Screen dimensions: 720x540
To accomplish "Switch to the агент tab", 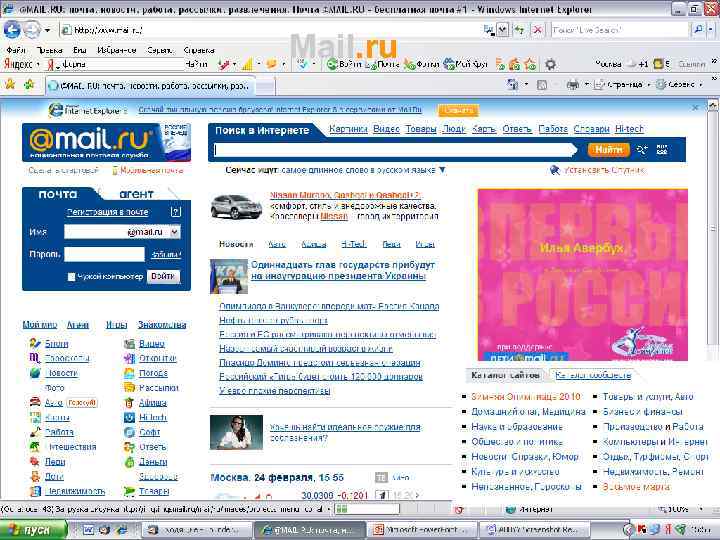I will [136, 194].
